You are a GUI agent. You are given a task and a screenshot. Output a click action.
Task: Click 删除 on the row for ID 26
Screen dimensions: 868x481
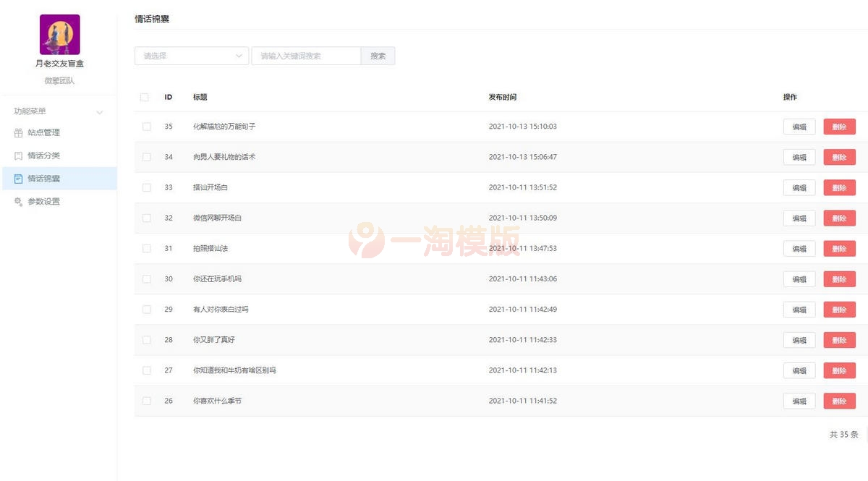pos(839,400)
